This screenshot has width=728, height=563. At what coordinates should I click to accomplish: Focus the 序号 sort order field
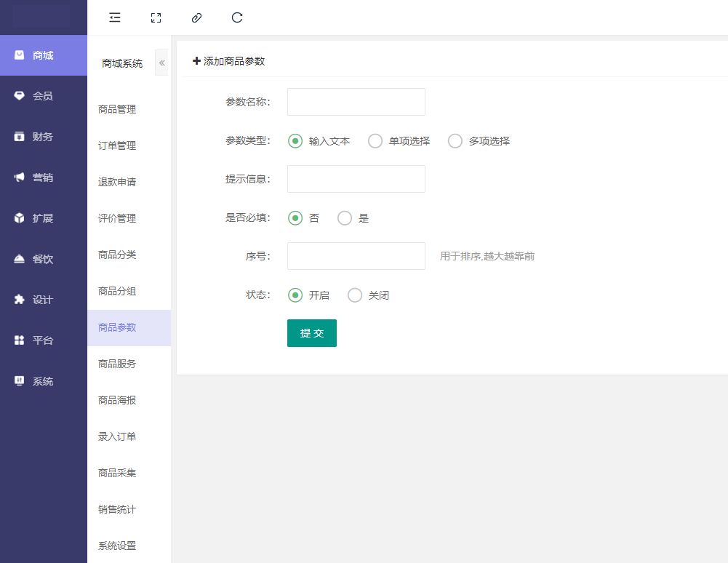[x=356, y=256]
